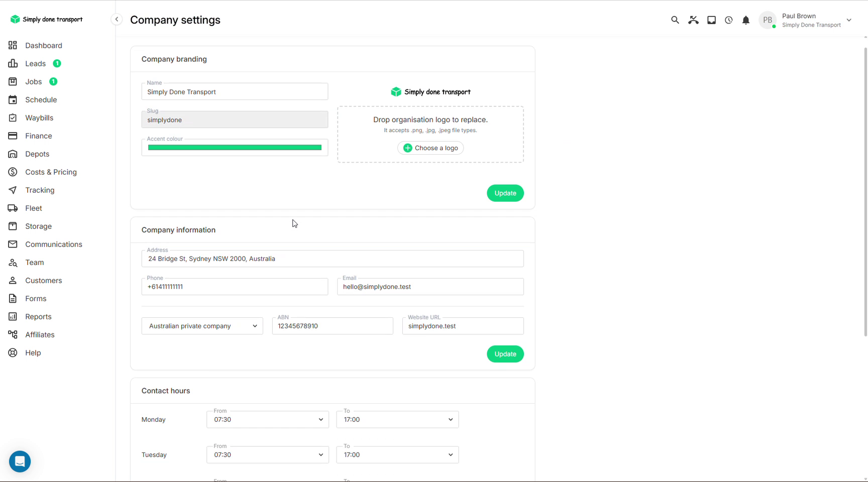Click the Schedule calendar icon
The height and width of the screenshot is (482, 868).
(13, 99)
